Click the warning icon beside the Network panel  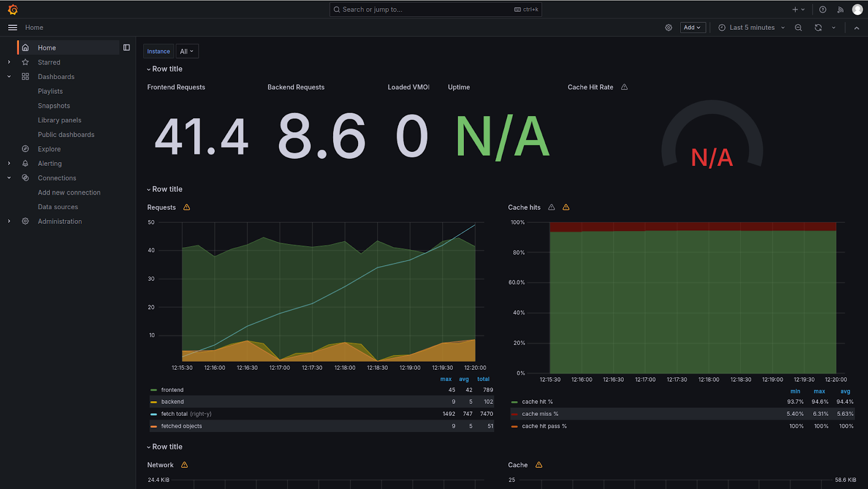click(184, 465)
